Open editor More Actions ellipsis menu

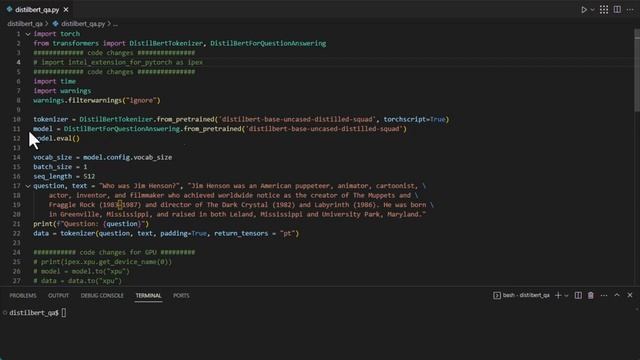coord(630,9)
